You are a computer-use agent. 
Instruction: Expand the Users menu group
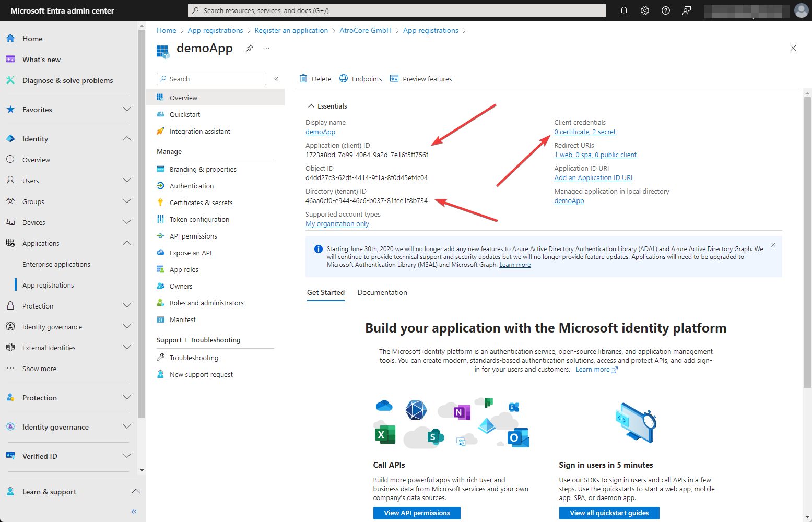126,181
